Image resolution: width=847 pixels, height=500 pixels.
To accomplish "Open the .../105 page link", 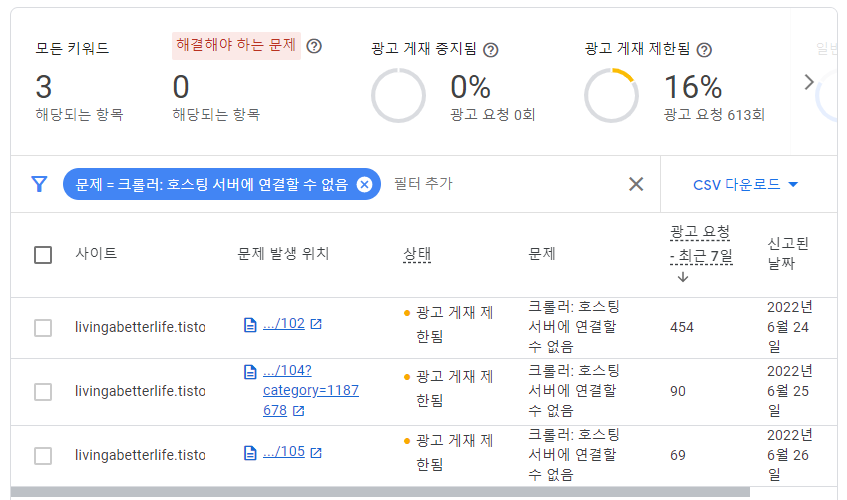I will pos(284,451).
